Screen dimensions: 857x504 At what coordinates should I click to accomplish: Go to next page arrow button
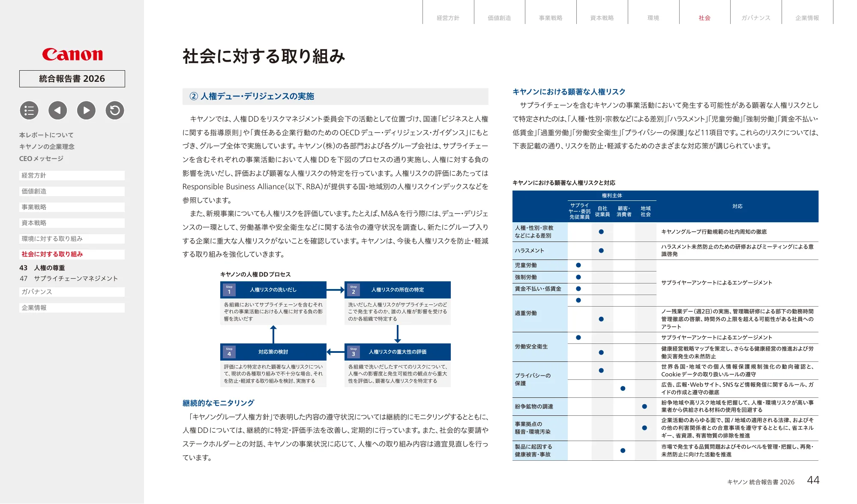click(x=86, y=110)
